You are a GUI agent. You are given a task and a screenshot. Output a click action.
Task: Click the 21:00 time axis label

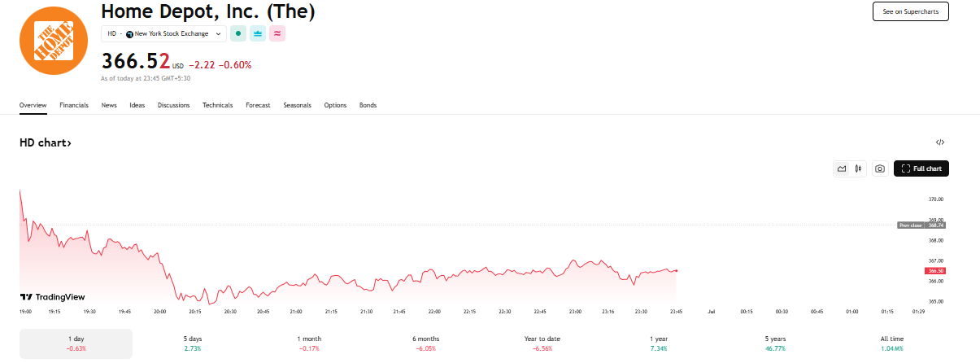[x=296, y=312]
